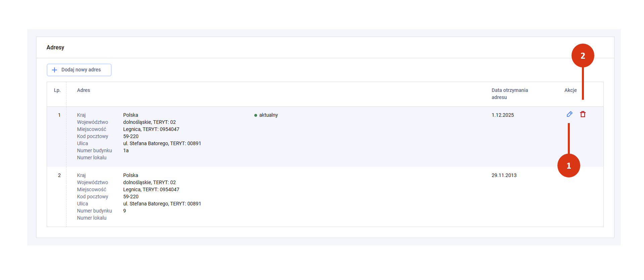The width and height of the screenshot is (644, 280).
Task: Select the aktualny status label
Action: coord(268,115)
